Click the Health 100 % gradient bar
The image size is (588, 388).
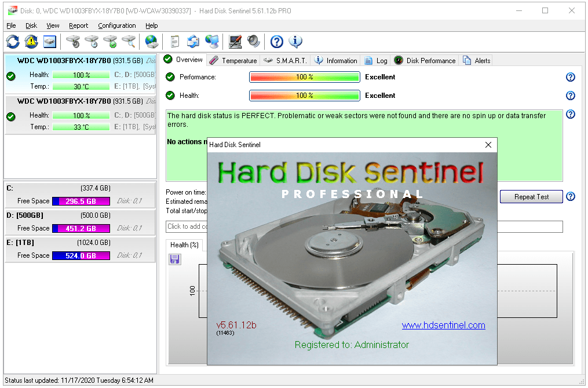click(x=305, y=96)
